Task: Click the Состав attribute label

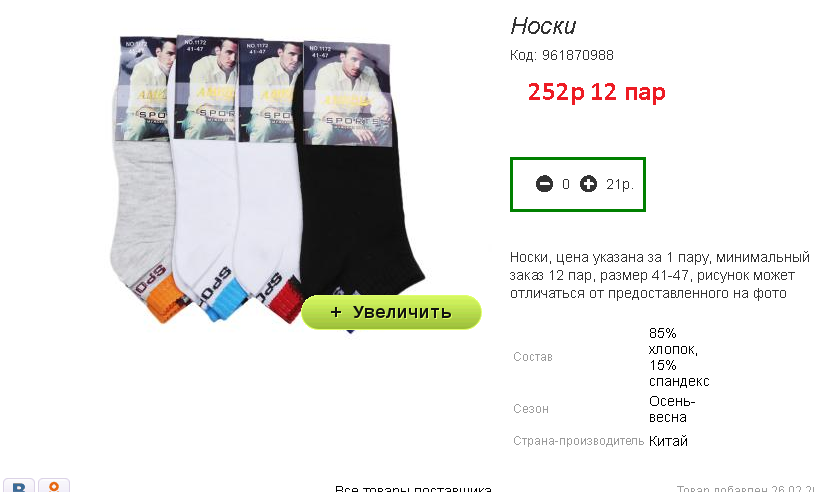Action: (x=533, y=357)
